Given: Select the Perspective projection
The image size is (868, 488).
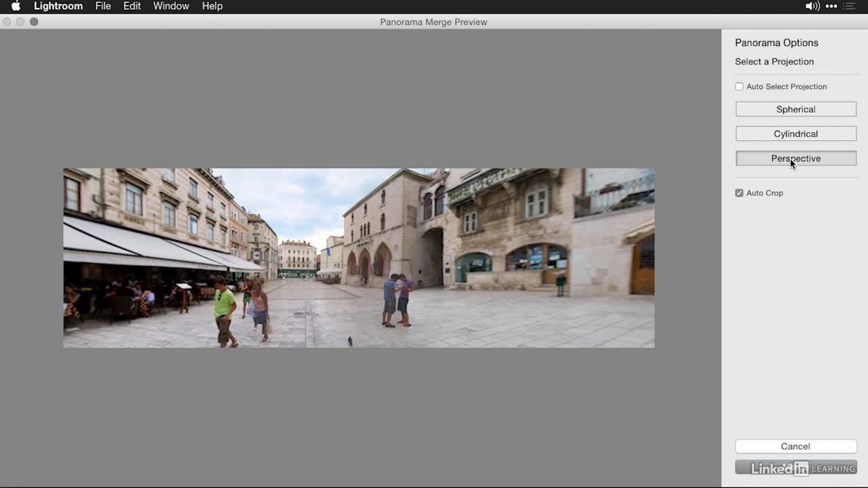Looking at the screenshot, I should click(795, 159).
